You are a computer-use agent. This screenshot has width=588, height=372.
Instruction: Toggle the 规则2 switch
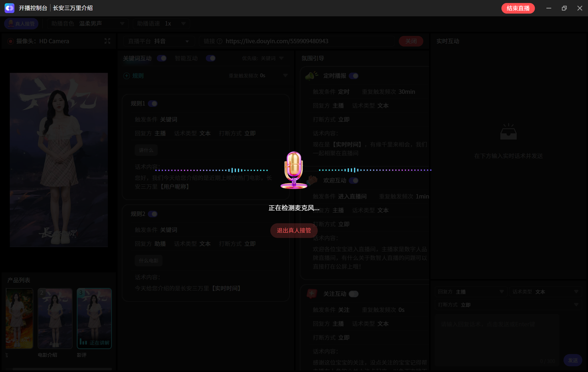pyautogui.click(x=153, y=214)
